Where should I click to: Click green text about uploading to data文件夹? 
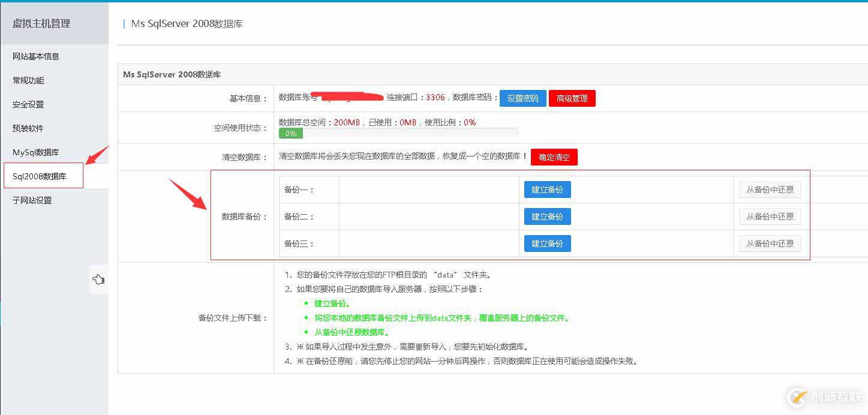pos(441,318)
